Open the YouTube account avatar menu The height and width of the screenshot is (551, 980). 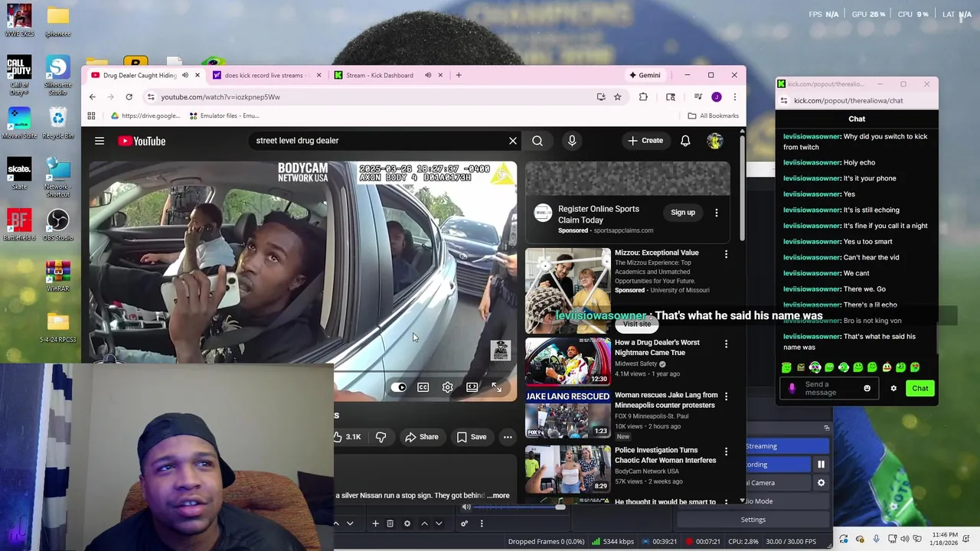(714, 141)
